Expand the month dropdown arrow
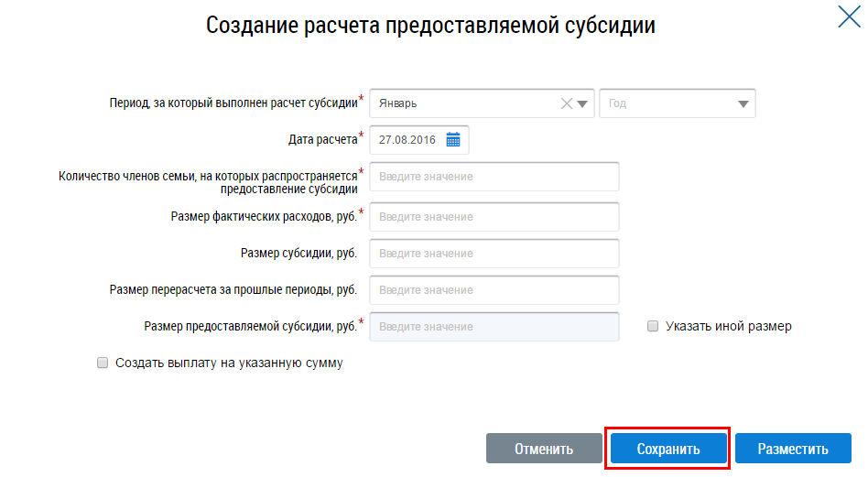This screenshot has width=868, height=477. coord(583,103)
